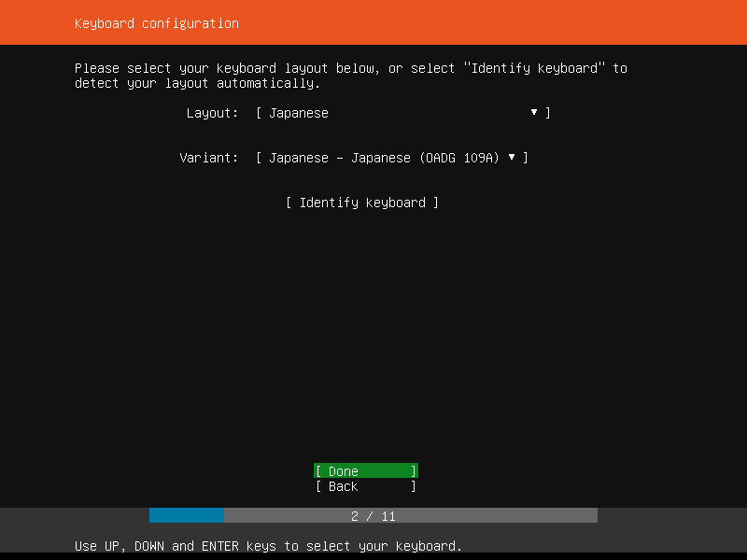Screen dimensions: 747x560
Task: Click the Variant: field label
Action: (209, 158)
